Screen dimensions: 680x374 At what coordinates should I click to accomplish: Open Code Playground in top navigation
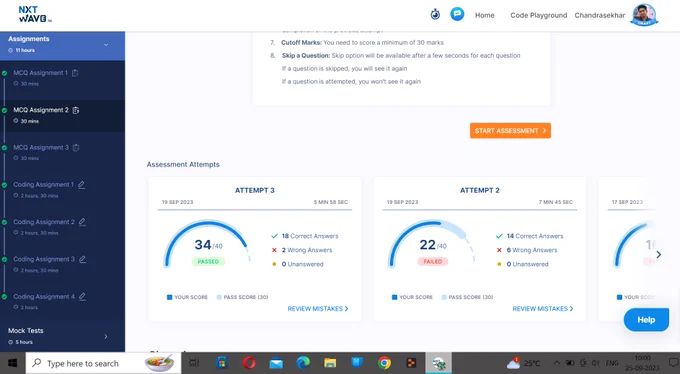pos(539,15)
